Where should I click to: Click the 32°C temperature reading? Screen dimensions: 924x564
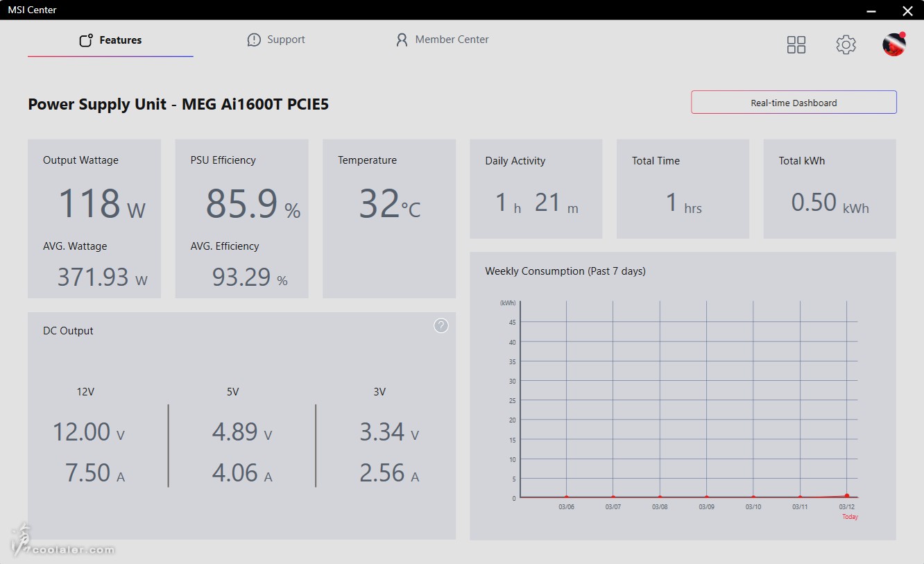tap(389, 204)
